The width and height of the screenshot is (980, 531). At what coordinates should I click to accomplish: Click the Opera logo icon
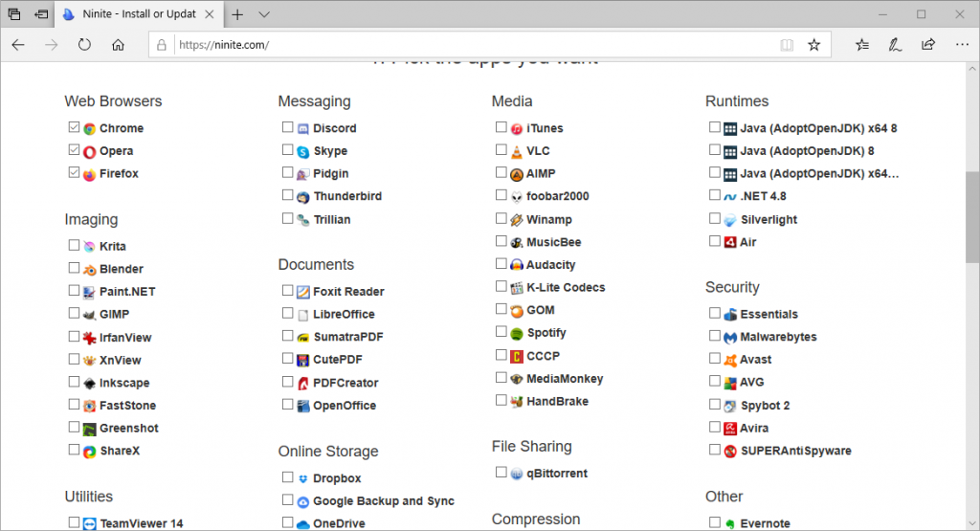pyautogui.click(x=89, y=152)
